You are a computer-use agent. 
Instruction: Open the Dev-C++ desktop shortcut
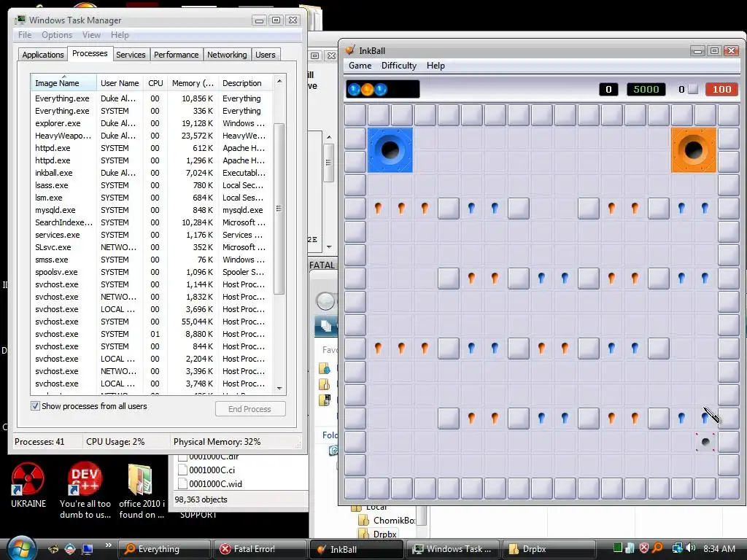[85, 491]
